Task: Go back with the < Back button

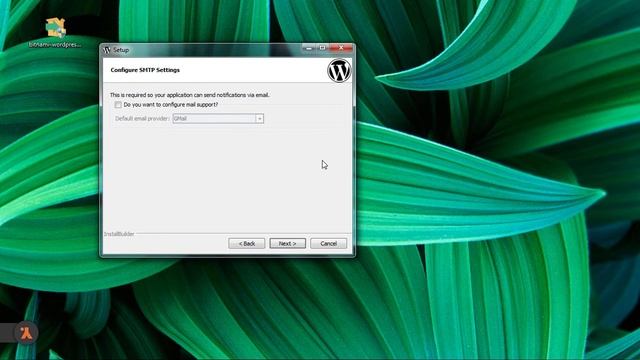Action: [247, 243]
